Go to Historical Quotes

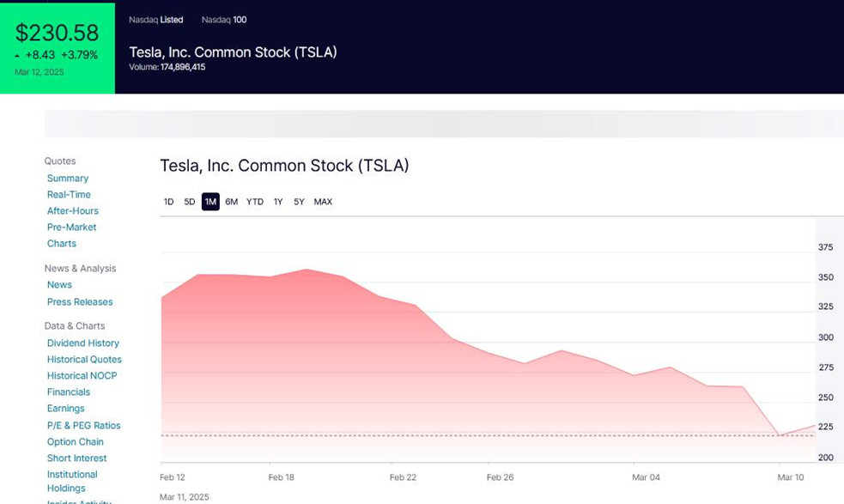pos(84,360)
